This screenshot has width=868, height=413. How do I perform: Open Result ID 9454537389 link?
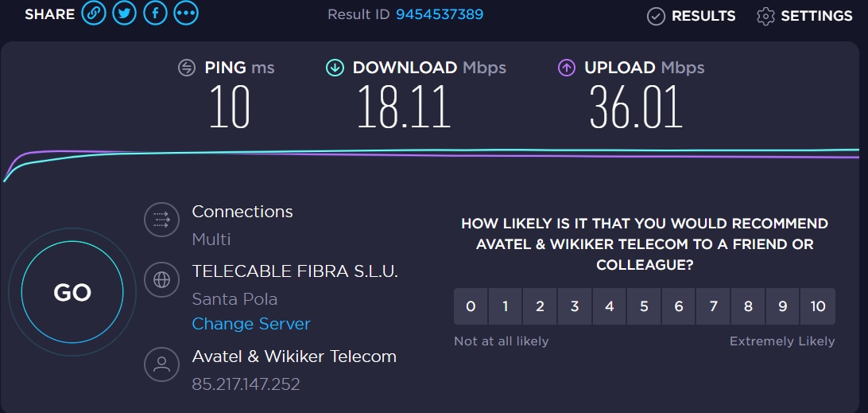[x=440, y=14]
